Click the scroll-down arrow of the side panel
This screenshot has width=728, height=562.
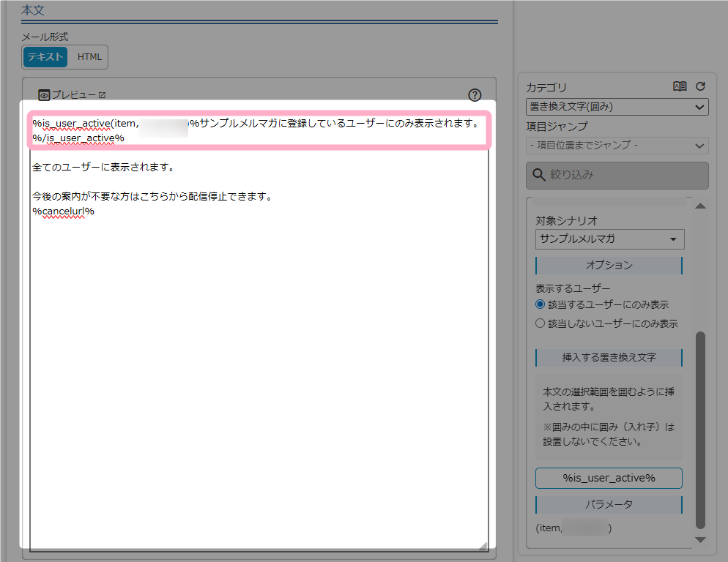tap(700, 539)
